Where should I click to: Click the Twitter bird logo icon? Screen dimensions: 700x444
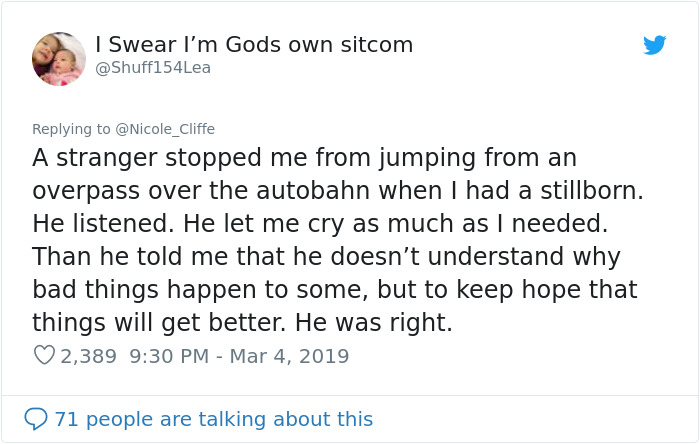point(655,45)
